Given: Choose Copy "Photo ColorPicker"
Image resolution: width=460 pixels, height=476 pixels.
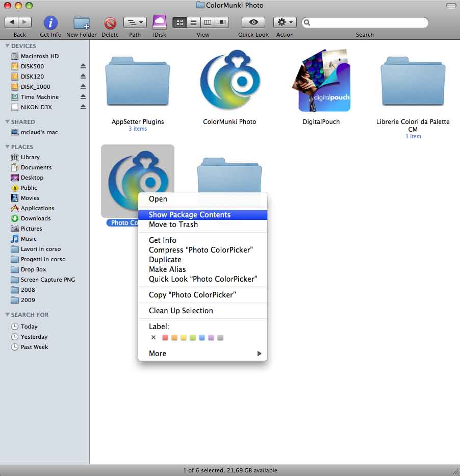Looking at the screenshot, I should (202, 295).
